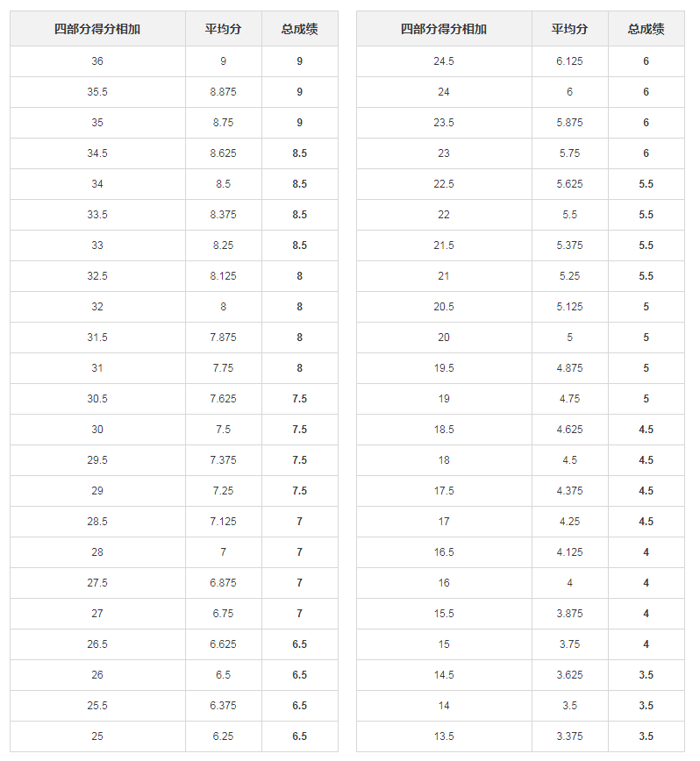This screenshot has width=700, height=761.
Task: Click the average value 8.125
Action: (x=223, y=276)
